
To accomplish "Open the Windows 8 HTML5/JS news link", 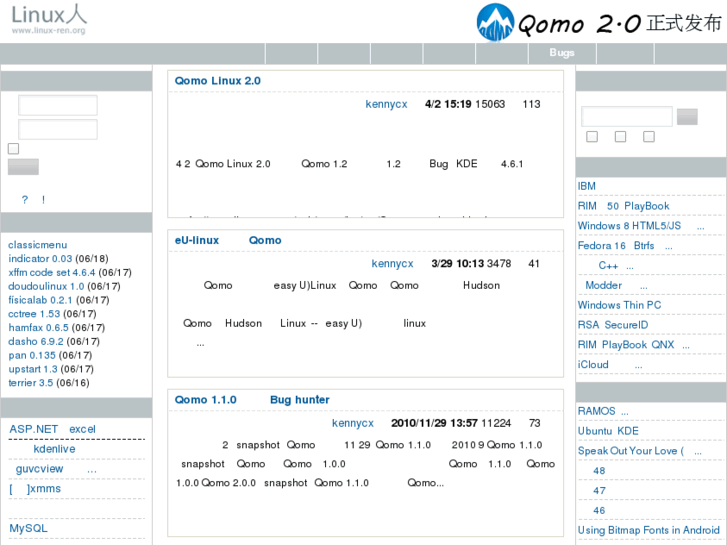I will click(641, 226).
